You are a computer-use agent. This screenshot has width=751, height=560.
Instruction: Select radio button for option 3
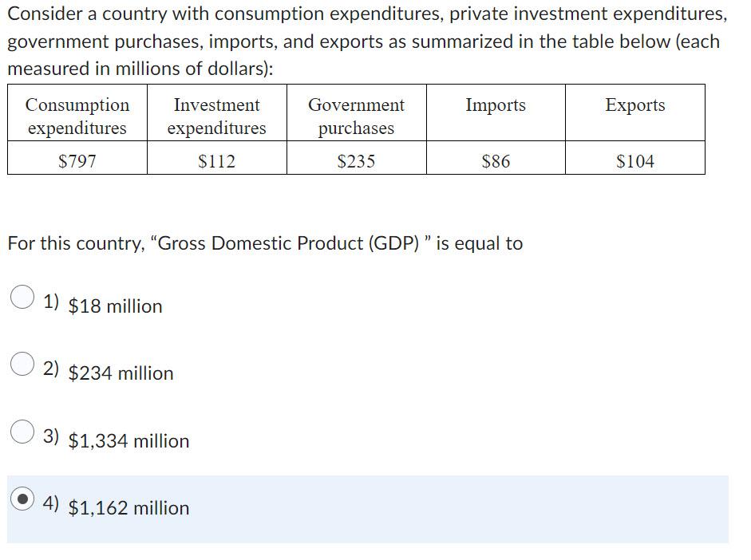22,433
